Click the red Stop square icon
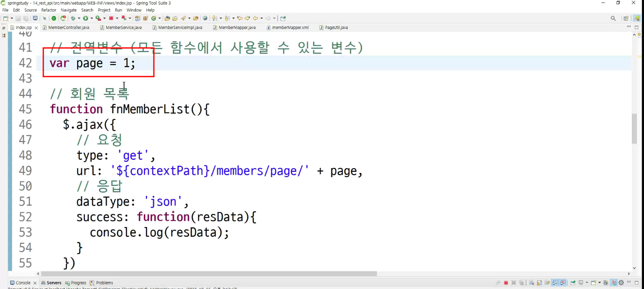 point(111,19)
